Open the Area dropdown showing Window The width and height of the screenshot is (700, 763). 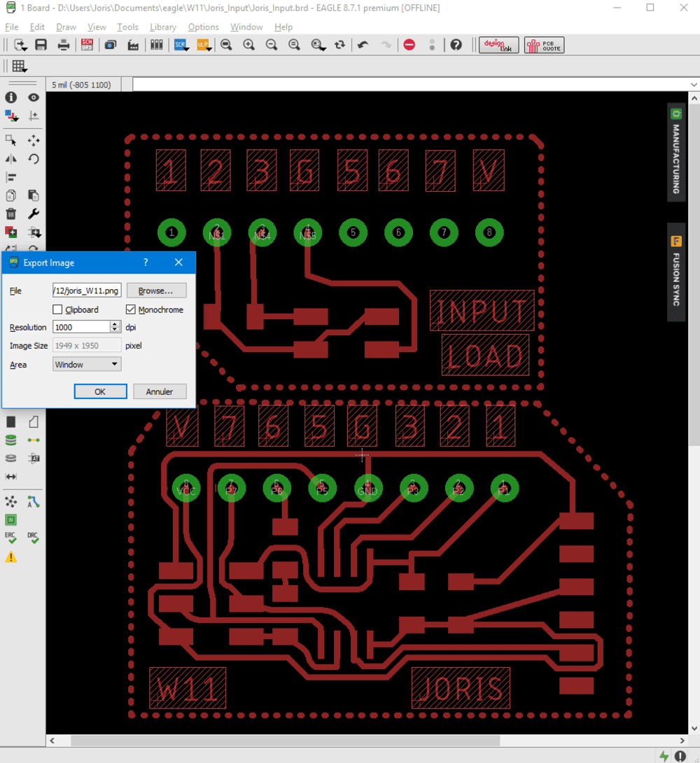[87, 364]
